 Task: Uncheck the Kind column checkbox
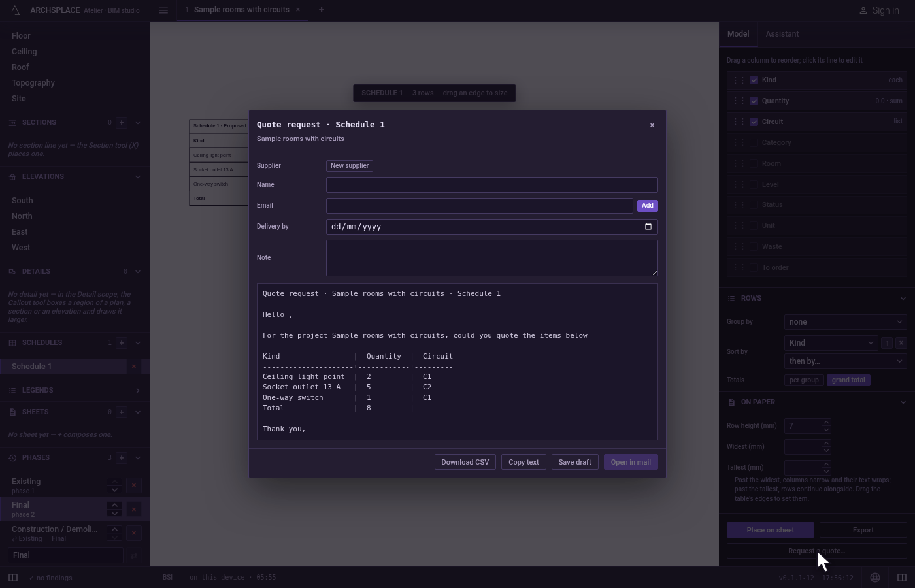[x=754, y=80]
